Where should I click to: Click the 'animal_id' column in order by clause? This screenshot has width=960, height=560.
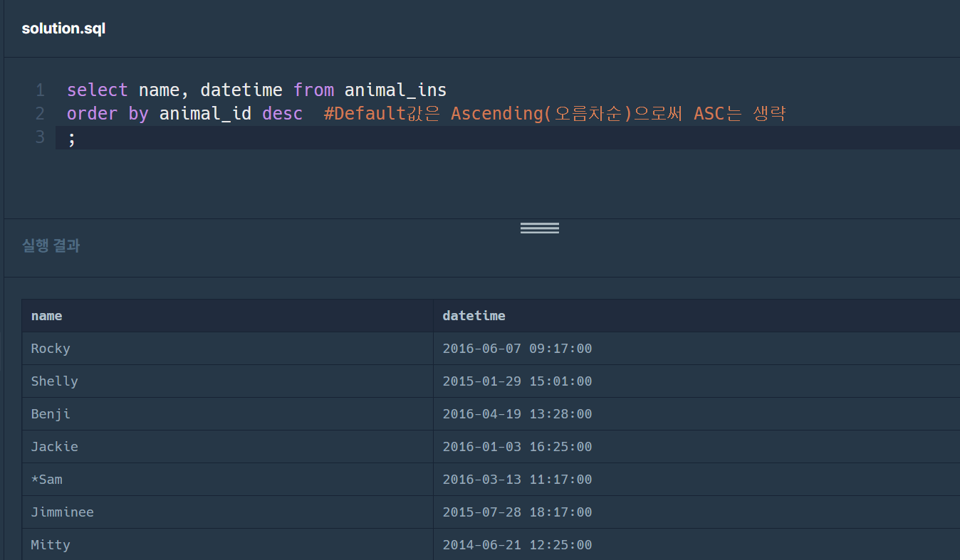(x=205, y=113)
